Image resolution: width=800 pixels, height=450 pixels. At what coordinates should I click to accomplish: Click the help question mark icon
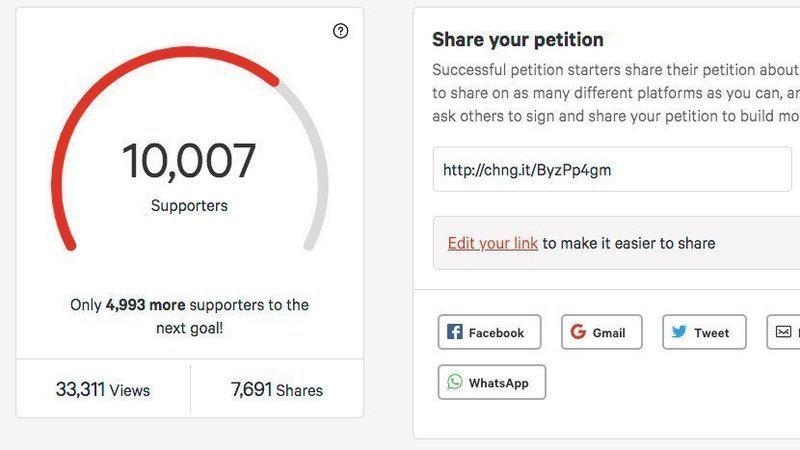click(x=340, y=31)
